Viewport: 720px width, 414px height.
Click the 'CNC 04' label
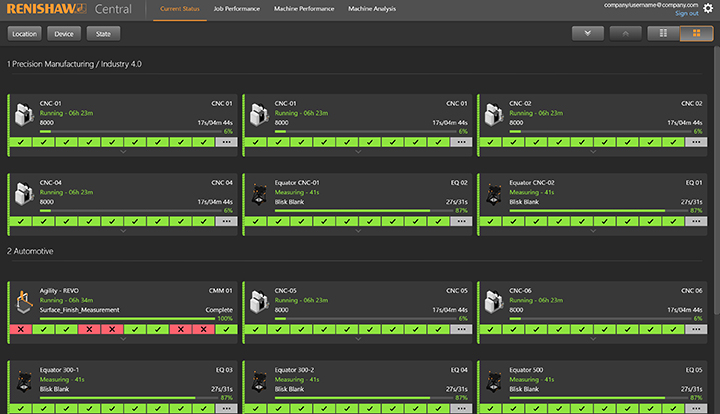(222, 182)
